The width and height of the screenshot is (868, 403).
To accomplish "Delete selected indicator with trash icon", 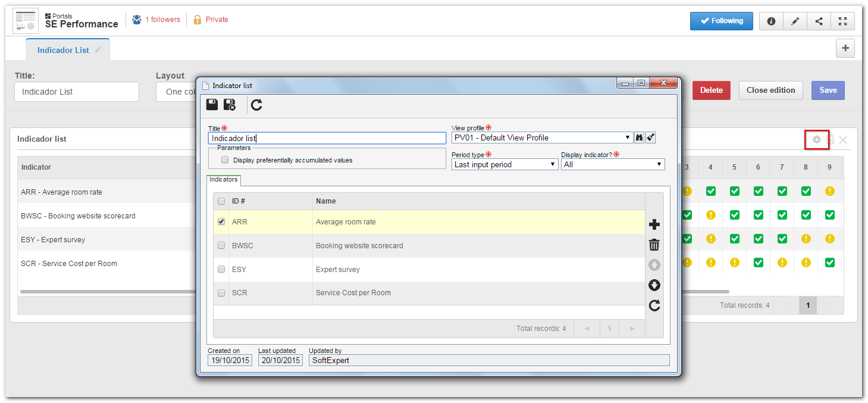I will pos(654,245).
